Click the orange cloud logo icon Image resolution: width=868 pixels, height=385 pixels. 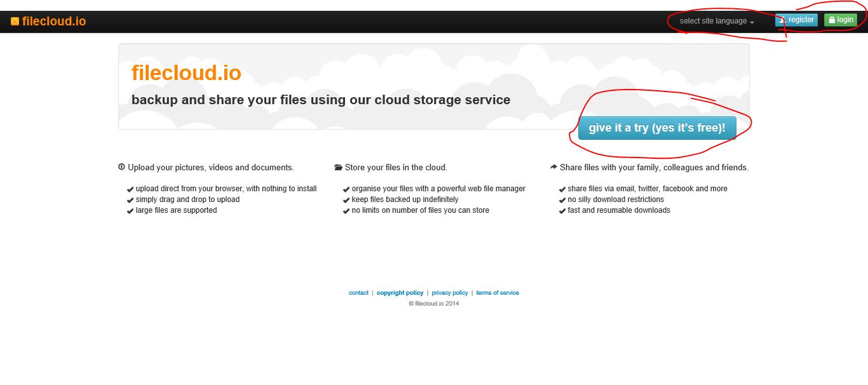click(15, 21)
